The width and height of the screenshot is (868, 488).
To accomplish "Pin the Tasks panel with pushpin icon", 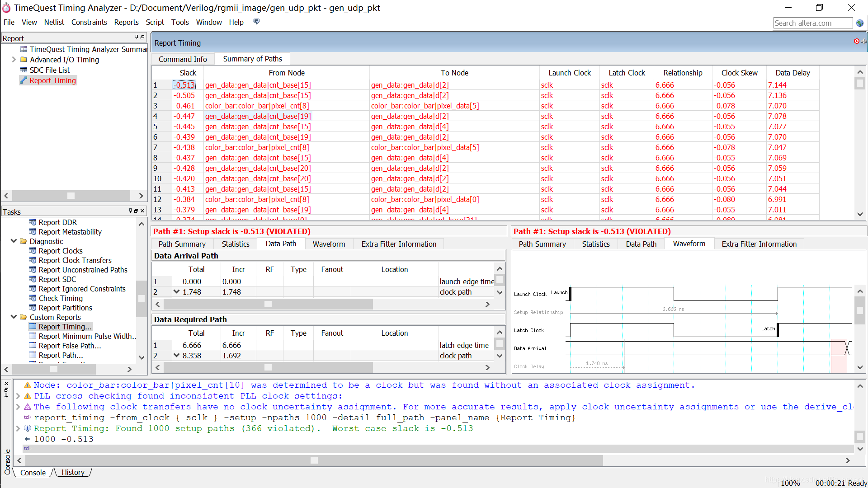I will point(131,211).
